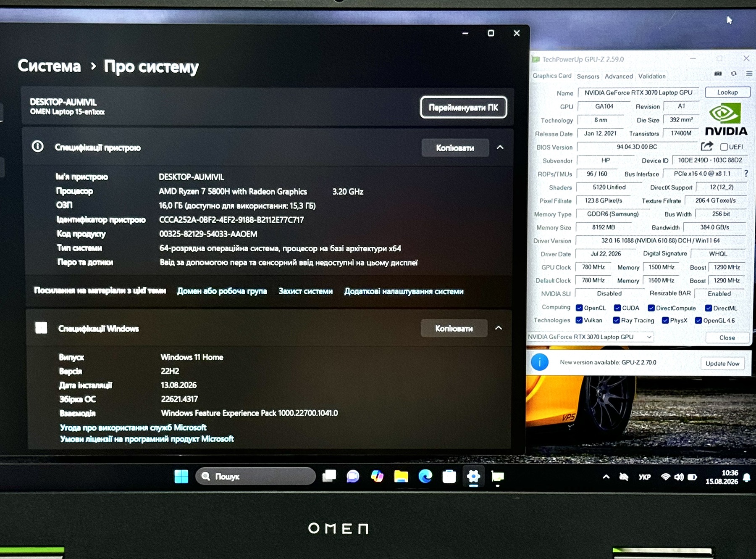Toggle the OpenGL 4.6 checkbox

tap(698, 320)
